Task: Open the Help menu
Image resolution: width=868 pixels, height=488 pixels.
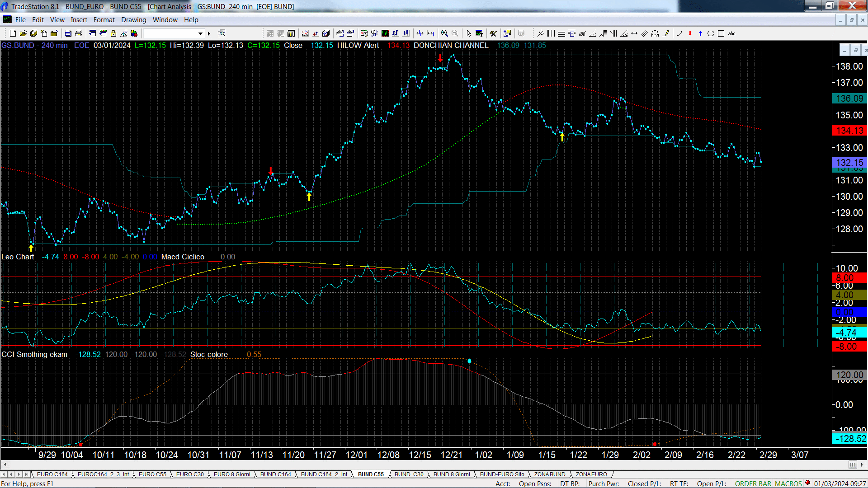Action: 191,20
